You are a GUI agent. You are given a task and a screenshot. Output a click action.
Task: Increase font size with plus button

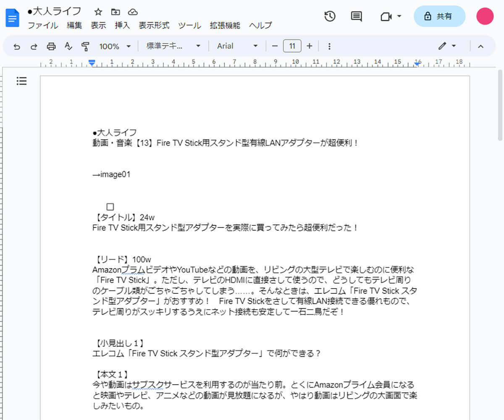pyautogui.click(x=310, y=46)
